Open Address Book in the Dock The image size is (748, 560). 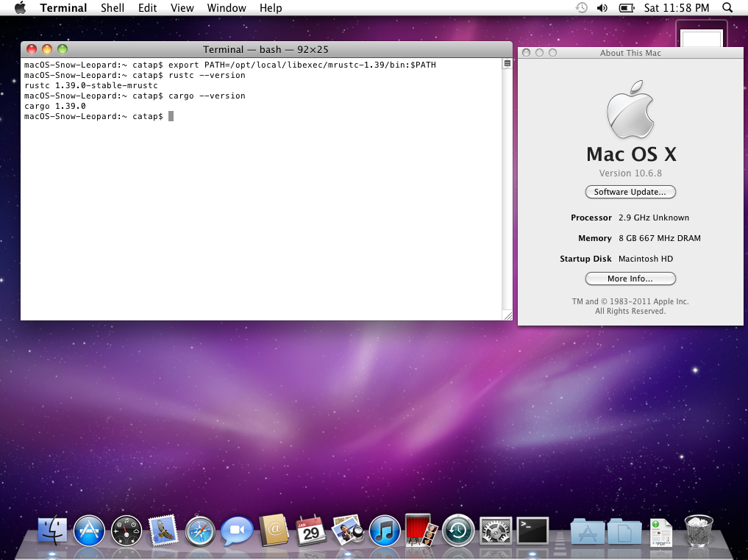tap(274, 530)
